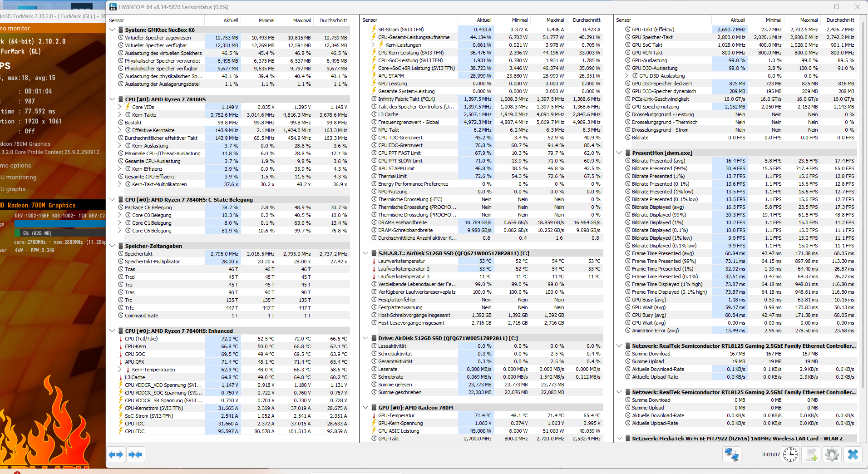Select the Virtueller Speicher zugewiesen row
868x474 pixels.
point(233,38)
